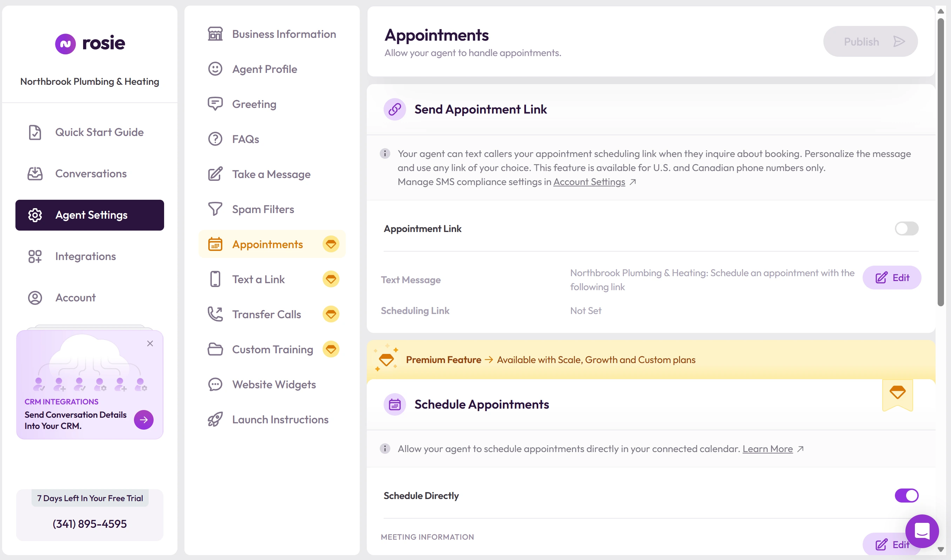Click the FAQs question mark icon
This screenshot has width=951, height=560.
[215, 139]
